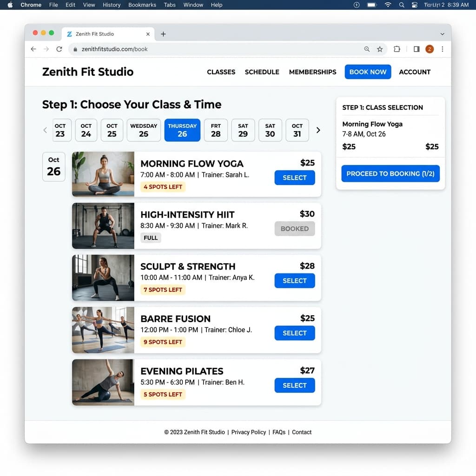Select the Morning Flow Yoga class
Viewport: 476px width, 476px height.
(294, 178)
